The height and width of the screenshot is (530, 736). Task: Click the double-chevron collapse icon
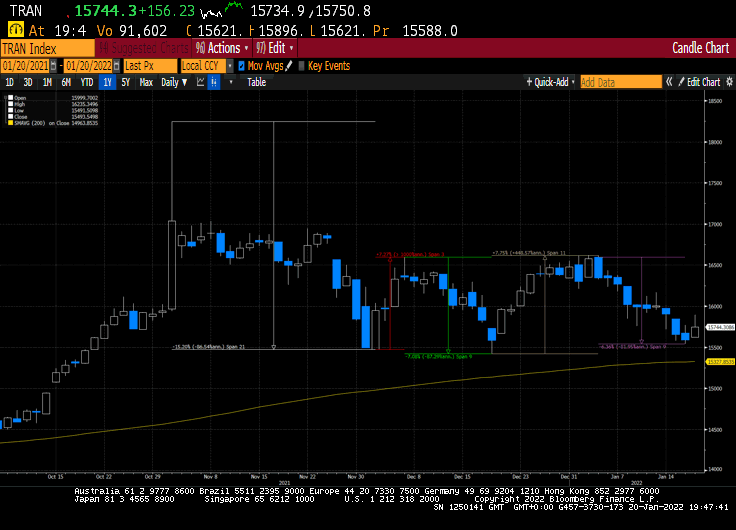[x=669, y=82]
